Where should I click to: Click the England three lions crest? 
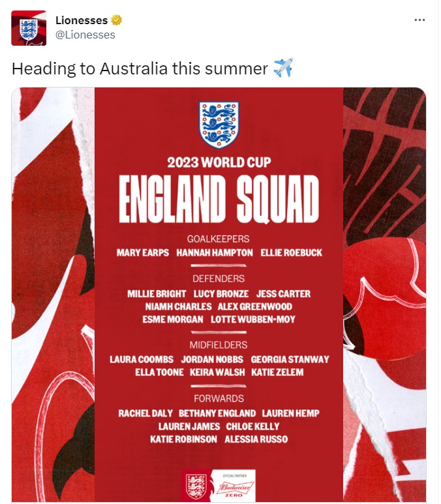219,125
